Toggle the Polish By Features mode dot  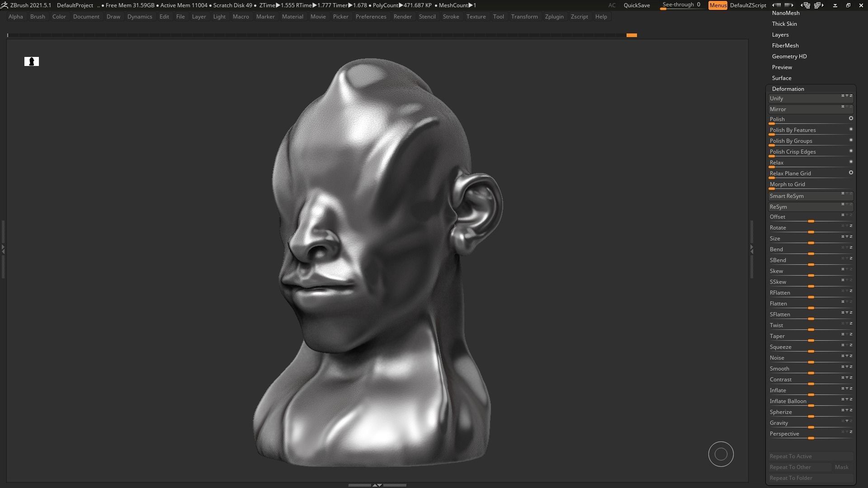point(851,129)
